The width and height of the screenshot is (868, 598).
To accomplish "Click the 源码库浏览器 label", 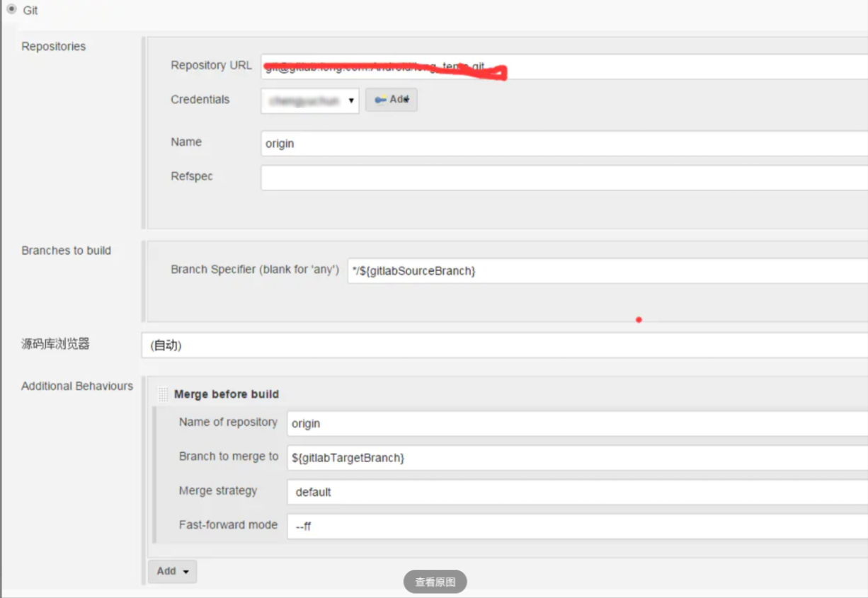I will coord(56,345).
